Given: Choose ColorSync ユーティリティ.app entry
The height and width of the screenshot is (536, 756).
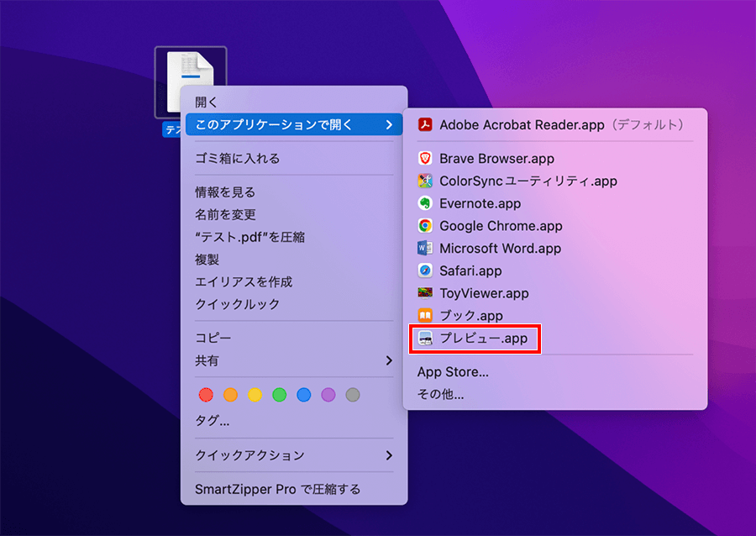Looking at the screenshot, I should 555,181.
